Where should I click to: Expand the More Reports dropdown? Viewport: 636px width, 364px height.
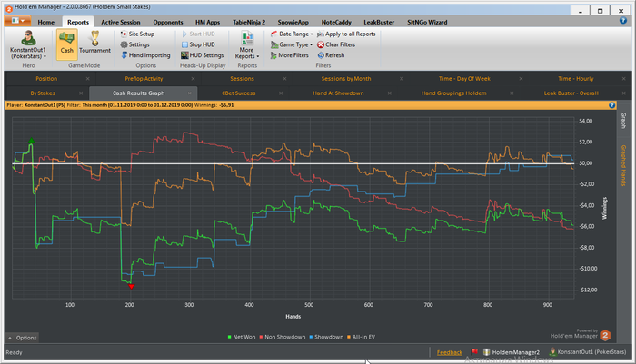(246, 44)
